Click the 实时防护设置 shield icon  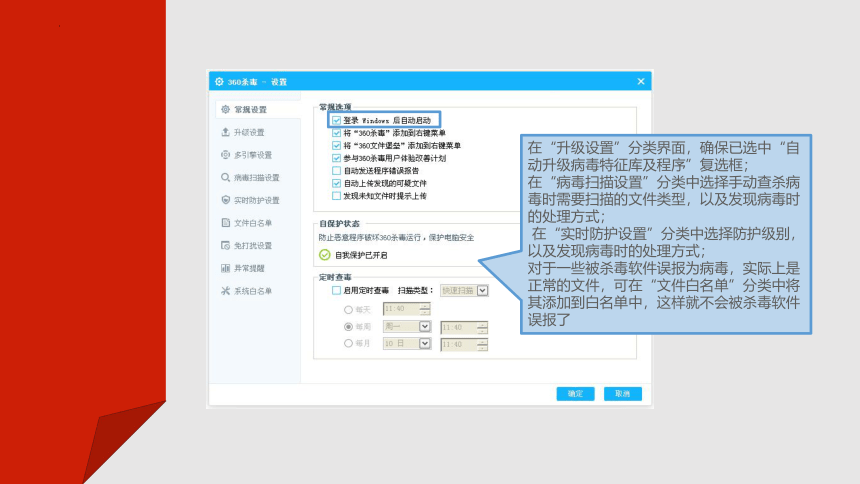(225, 200)
